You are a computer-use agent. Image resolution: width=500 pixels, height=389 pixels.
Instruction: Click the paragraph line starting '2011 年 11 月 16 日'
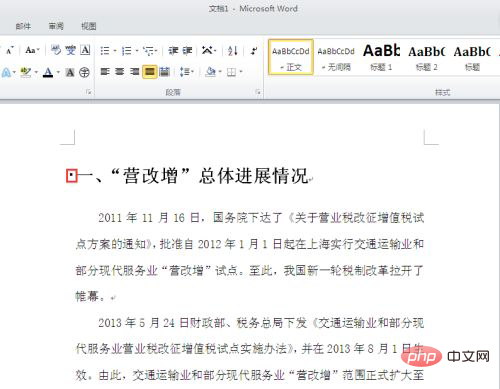pyautogui.click(x=261, y=218)
